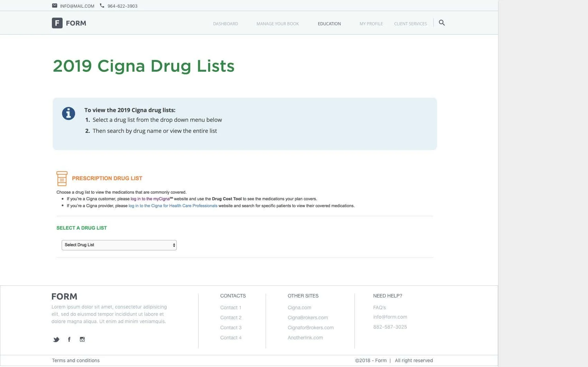Open the Contact 1 footer link
Screen dimensions: 588x367
click(231, 308)
